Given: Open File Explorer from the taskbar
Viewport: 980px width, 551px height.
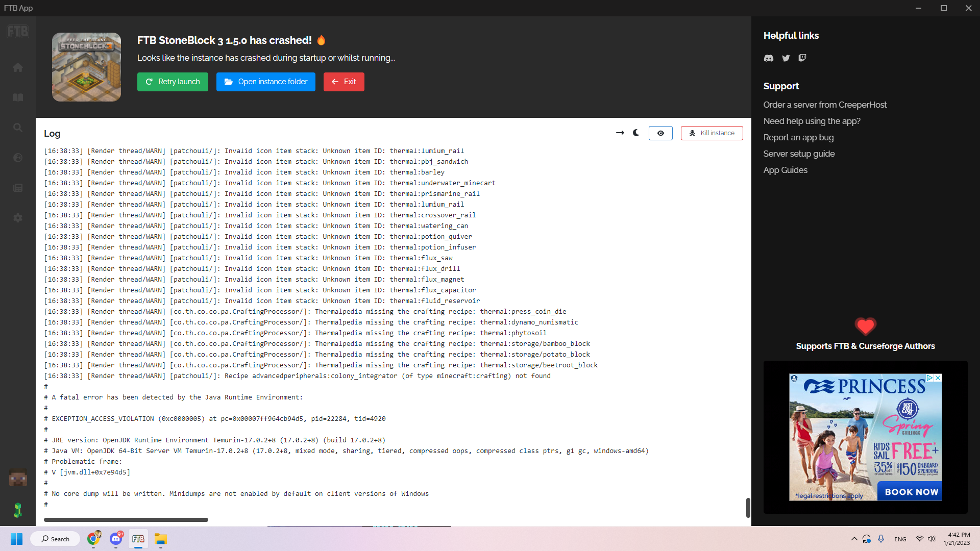Looking at the screenshot, I should click(161, 539).
